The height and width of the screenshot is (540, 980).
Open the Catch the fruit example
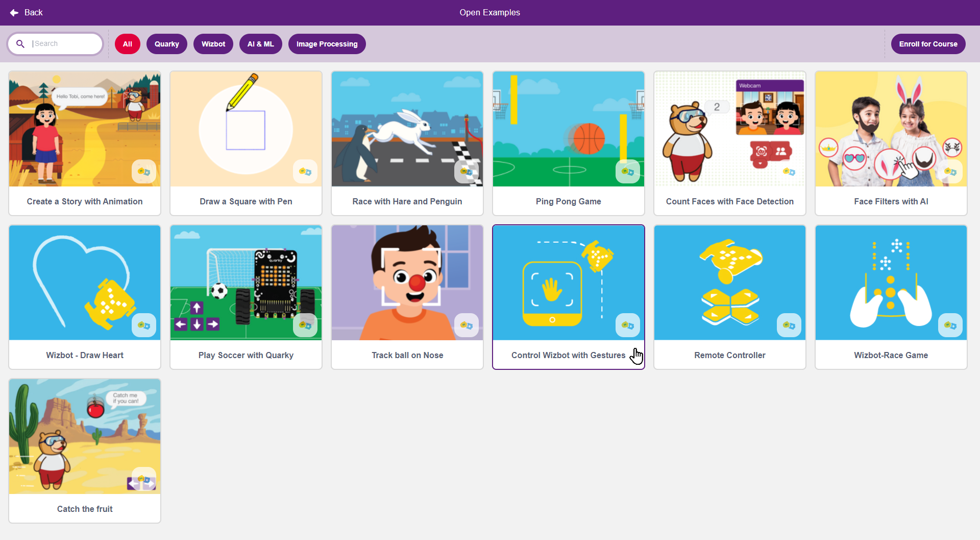[85, 451]
